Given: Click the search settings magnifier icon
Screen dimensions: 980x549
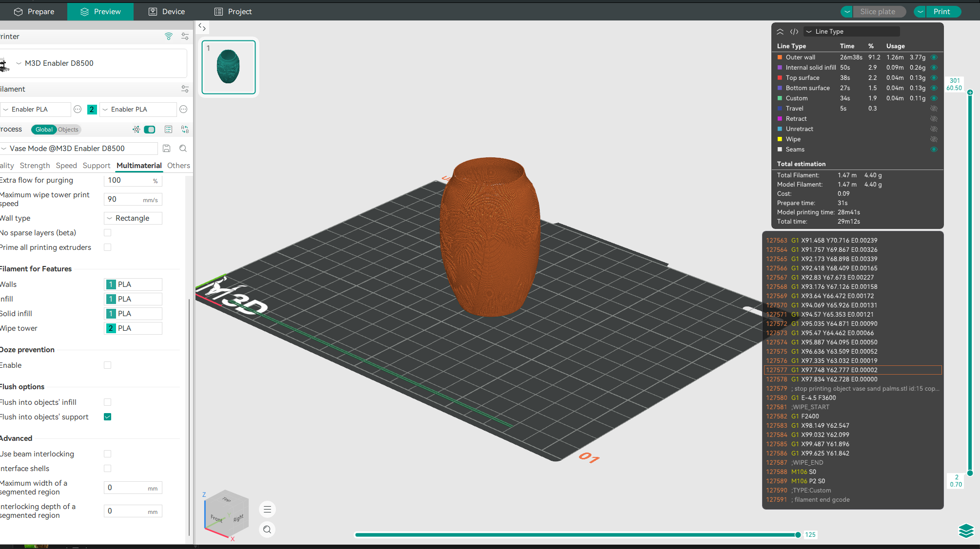Looking at the screenshot, I should (x=183, y=149).
